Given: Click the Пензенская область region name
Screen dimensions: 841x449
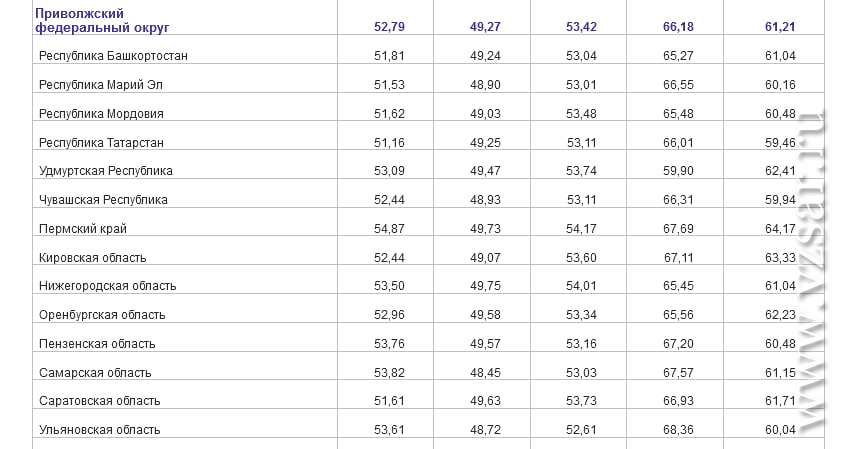Looking at the screenshot, I should pos(97,344).
